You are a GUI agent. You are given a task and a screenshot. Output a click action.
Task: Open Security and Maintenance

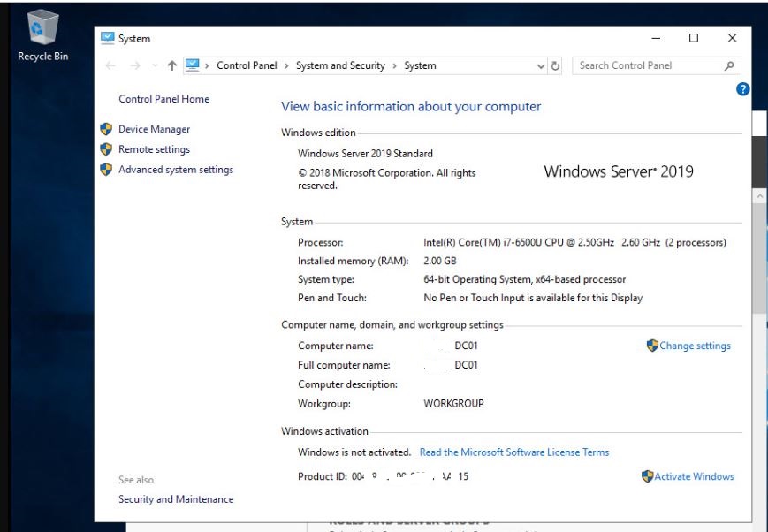coord(176,499)
